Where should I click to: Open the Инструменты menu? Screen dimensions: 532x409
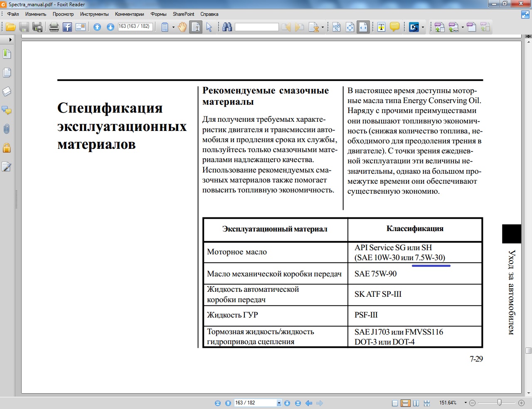(x=94, y=14)
